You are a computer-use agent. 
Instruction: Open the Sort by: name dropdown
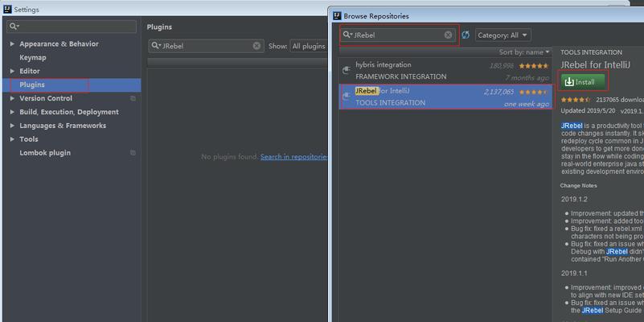(x=524, y=52)
